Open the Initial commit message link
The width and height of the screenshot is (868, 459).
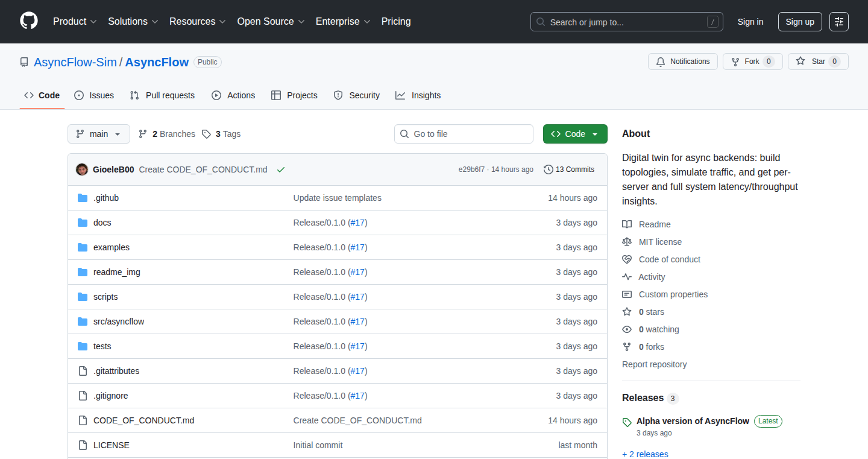318,445
